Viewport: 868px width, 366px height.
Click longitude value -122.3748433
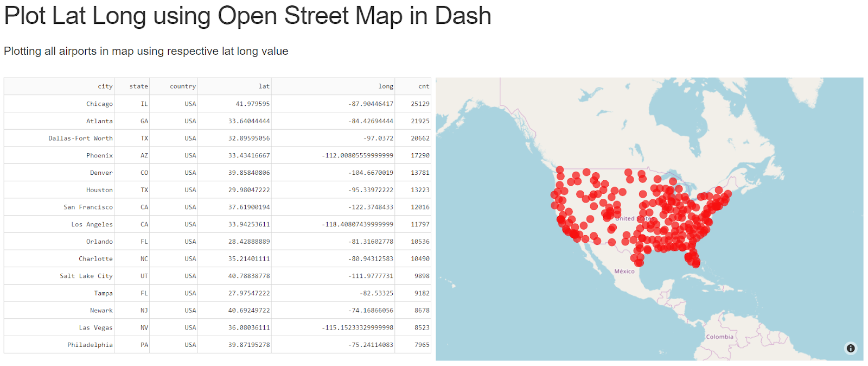[x=333, y=207]
